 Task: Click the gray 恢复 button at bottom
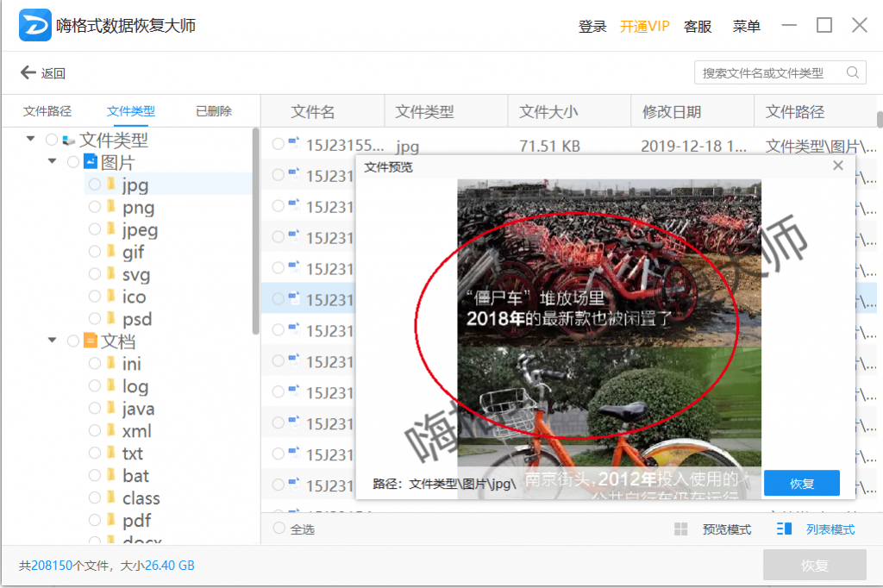(x=814, y=565)
